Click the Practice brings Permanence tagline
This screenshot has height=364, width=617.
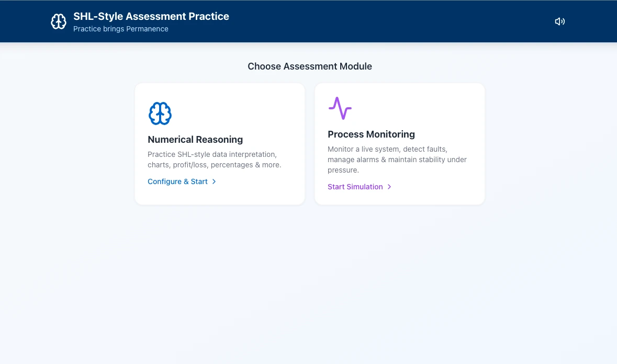click(x=121, y=29)
